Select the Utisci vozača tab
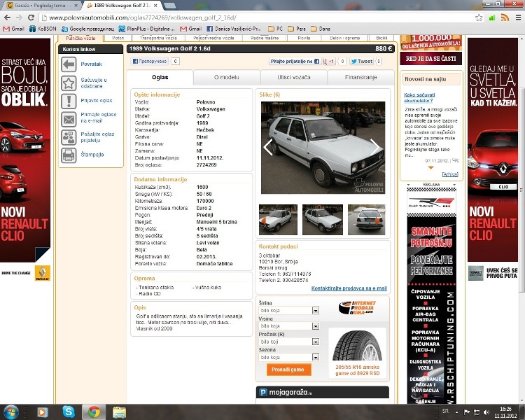The width and height of the screenshot is (525, 420). tap(293, 77)
